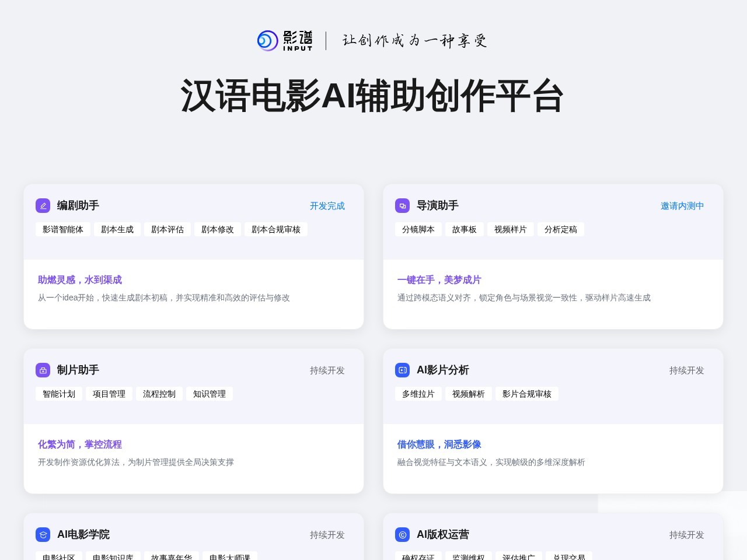Click the tagline 一键在手，美梦成片
Viewport: 747px width, 560px height.
439,280
